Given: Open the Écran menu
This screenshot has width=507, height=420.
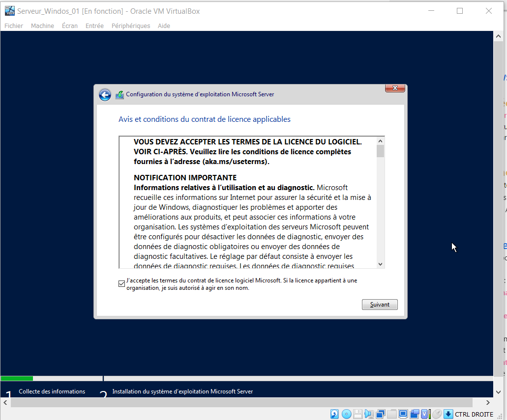Looking at the screenshot, I should click(69, 26).
